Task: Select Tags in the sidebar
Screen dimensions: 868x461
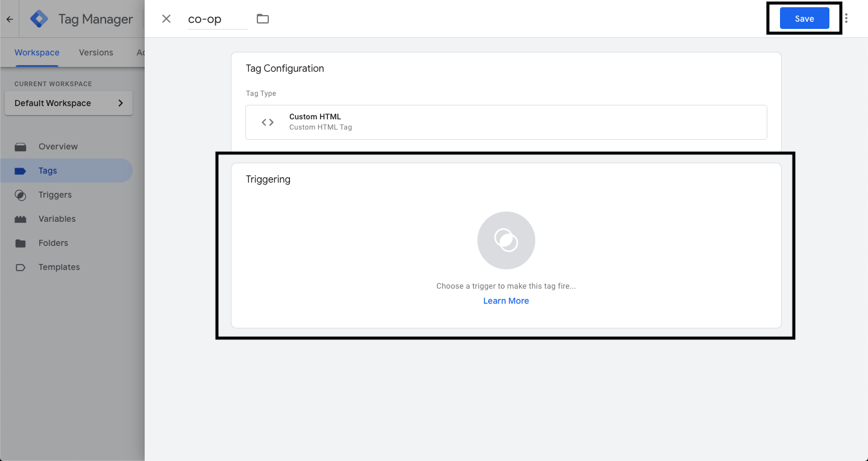Action: tap(48, 171)
